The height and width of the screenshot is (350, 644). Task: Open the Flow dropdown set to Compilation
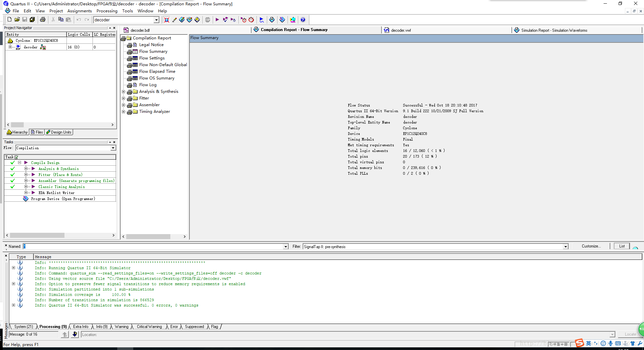coord(113,148)
